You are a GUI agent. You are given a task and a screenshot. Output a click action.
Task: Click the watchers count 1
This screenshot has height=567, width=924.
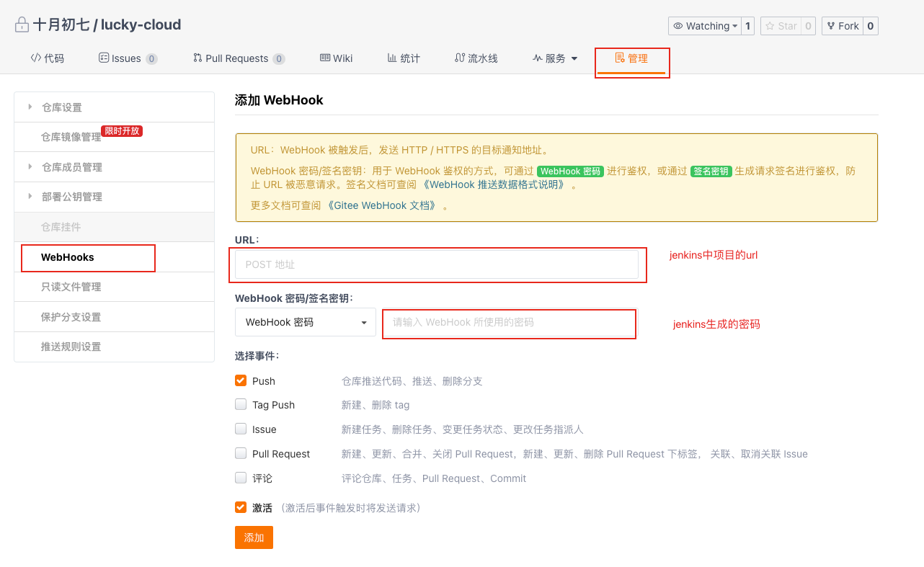pos(747,26)
